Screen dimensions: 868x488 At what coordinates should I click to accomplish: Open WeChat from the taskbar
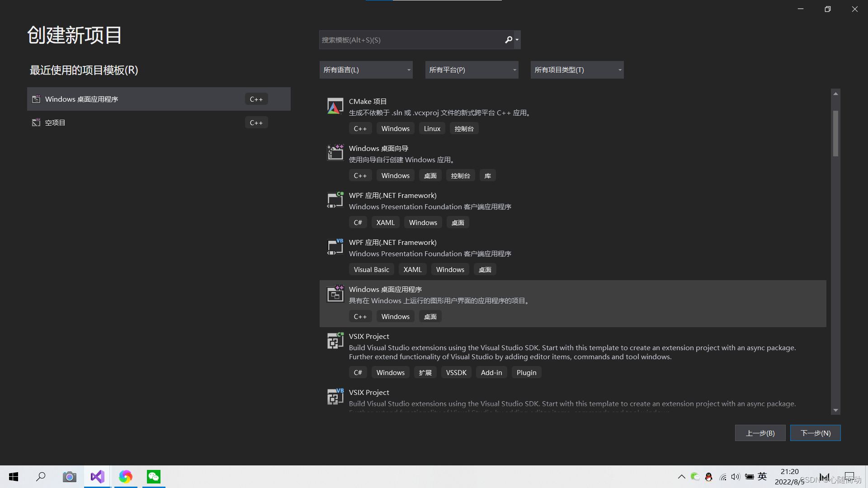pyautogui.click(x=153, y=476)
